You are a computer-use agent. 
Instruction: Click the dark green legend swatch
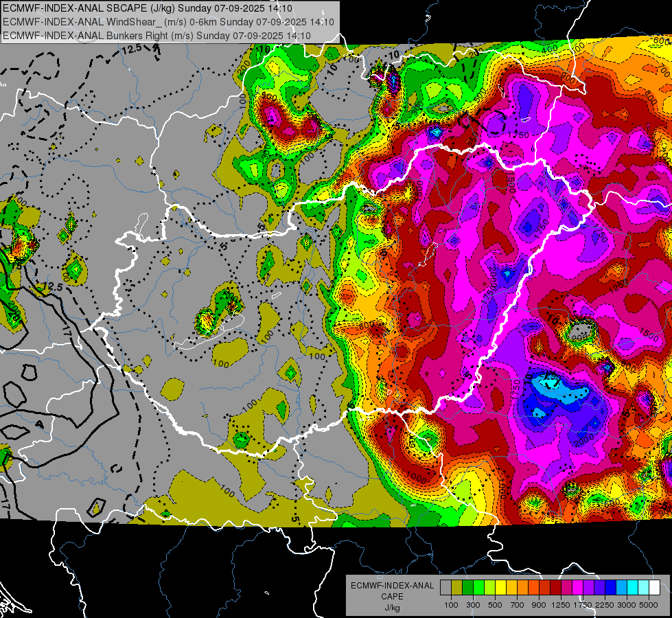(x=468, y=587)
